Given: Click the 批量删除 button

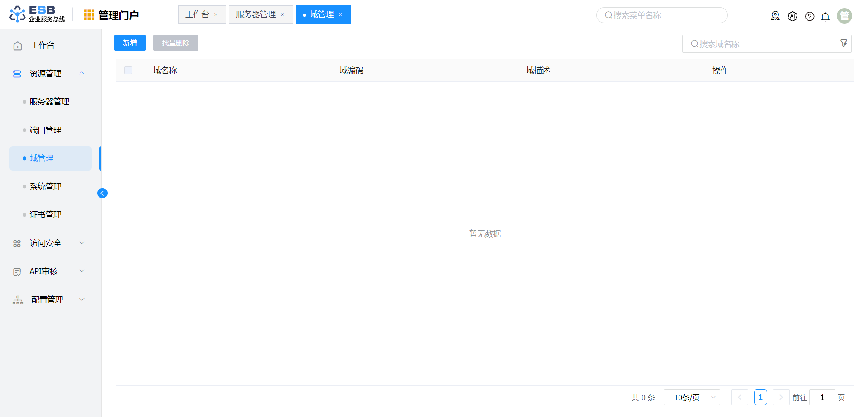Looking at the screenshot, I should pyautogui.click(x=175, y=43).
